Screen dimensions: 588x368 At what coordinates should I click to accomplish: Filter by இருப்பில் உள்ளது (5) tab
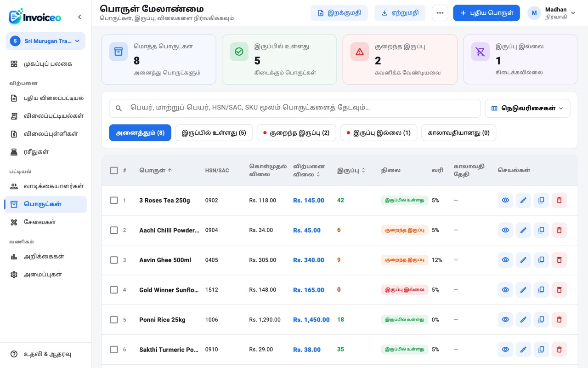[214, 133]
